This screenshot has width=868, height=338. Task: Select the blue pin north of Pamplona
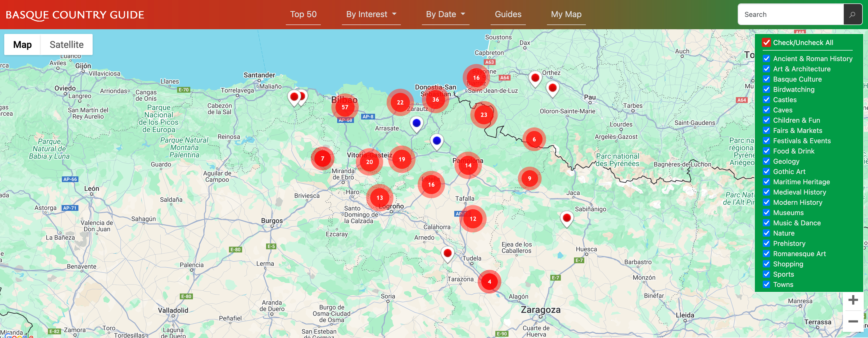tap(437, 142)
